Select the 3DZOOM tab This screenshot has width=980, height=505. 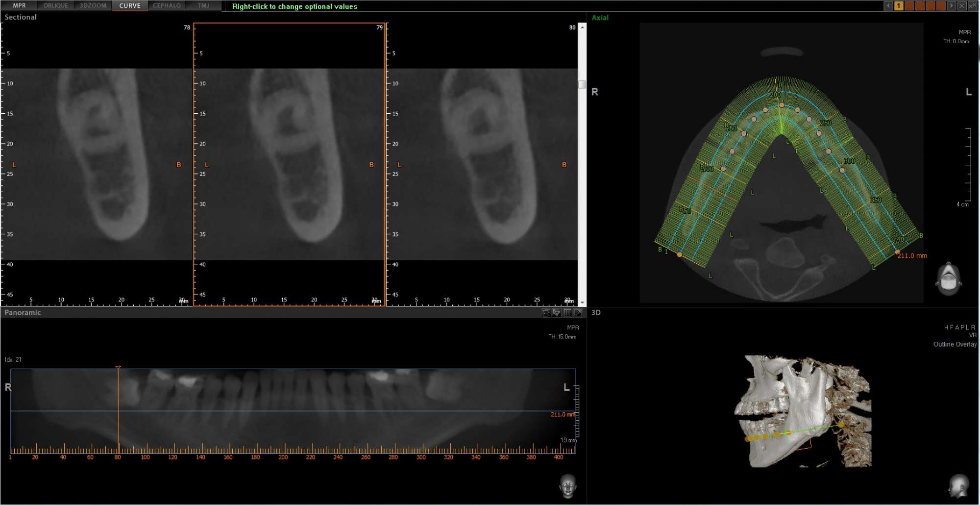tap(93, 5)
